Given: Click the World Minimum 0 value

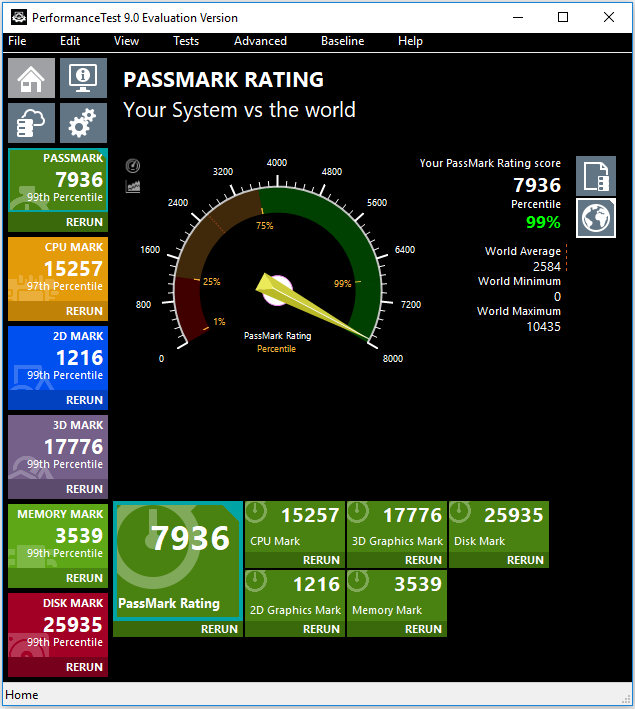Looking at the screenshot, I should point(557,297).
